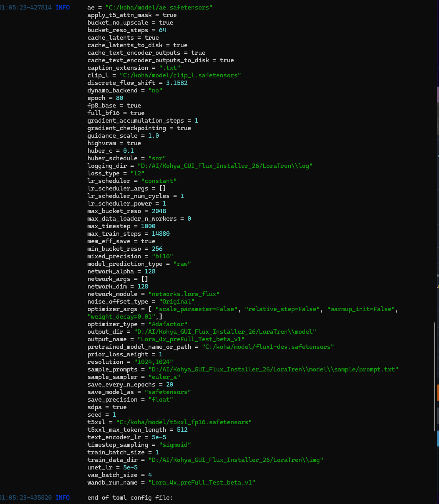Viewport: 439px width, 504px height.
Task: Click the model_prediction_type value "raw"
Action: 182,264
